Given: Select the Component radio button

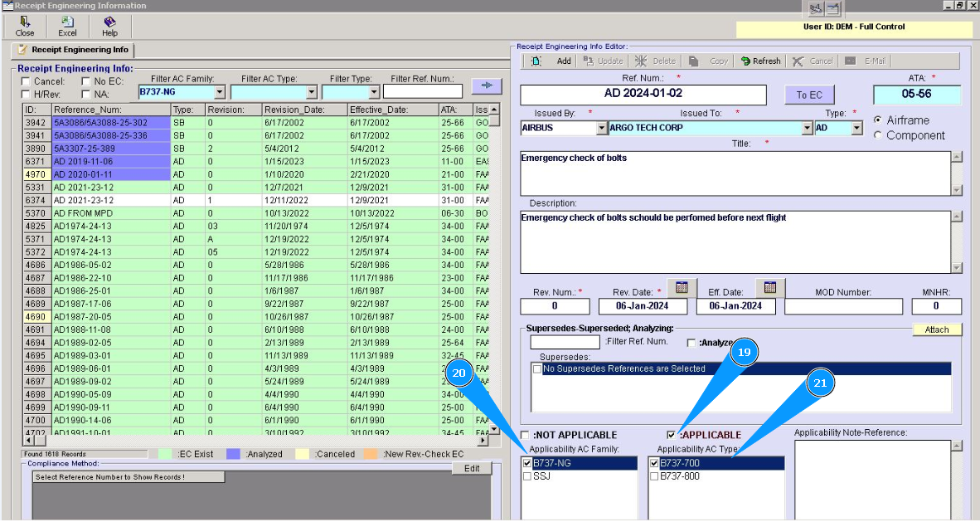Looking at the screenshot, I should 878,135.
